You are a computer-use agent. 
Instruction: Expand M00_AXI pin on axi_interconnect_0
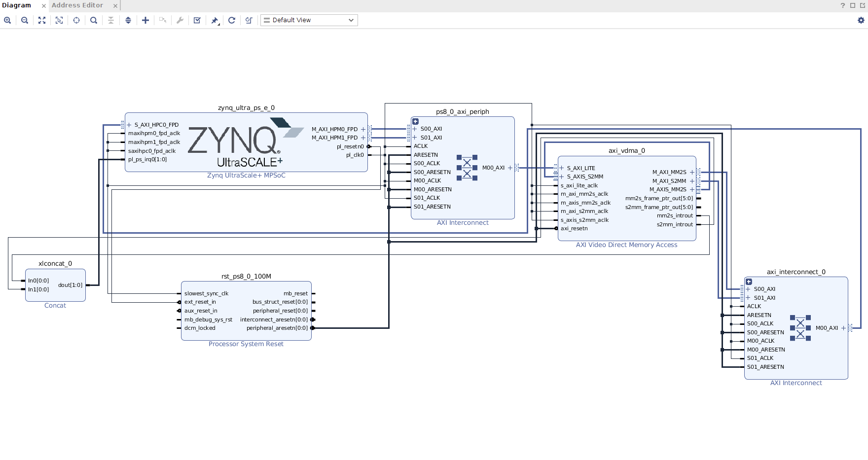843,328
